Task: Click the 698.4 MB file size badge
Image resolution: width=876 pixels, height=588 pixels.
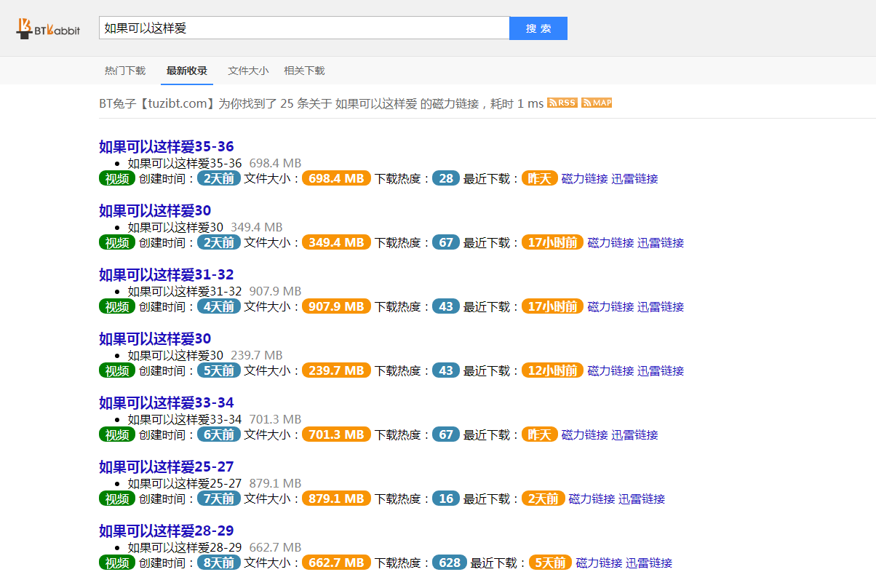Action: [336, 179]
